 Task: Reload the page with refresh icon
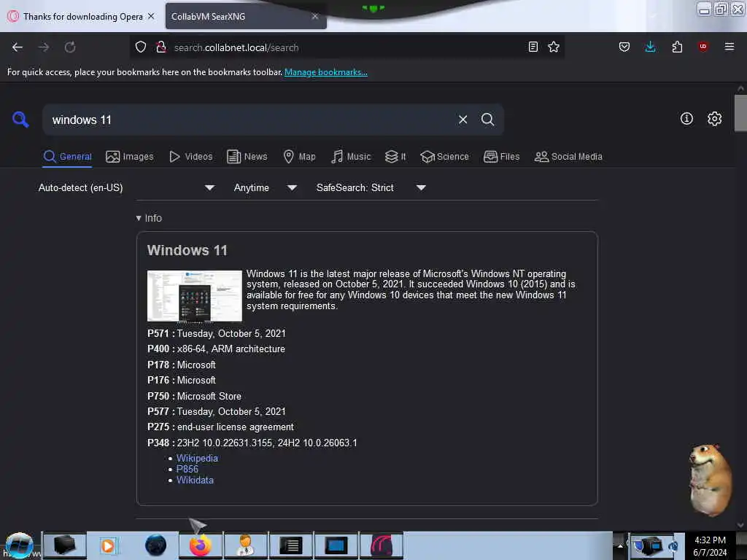point(70,47)
